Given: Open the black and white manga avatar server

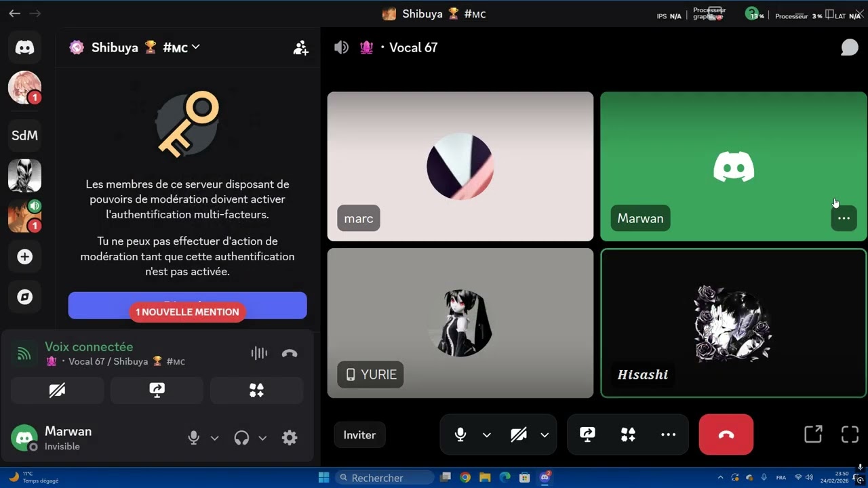Looking at the screenshot, I should (24, 176).
